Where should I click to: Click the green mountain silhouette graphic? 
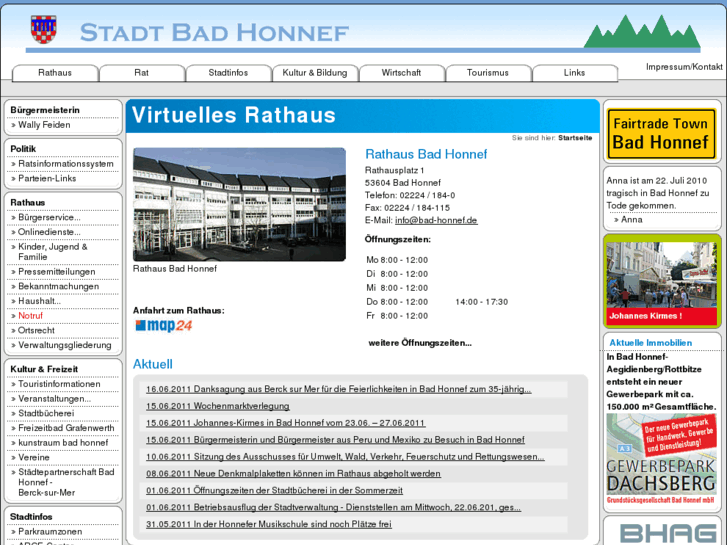(x=642, y=31)
